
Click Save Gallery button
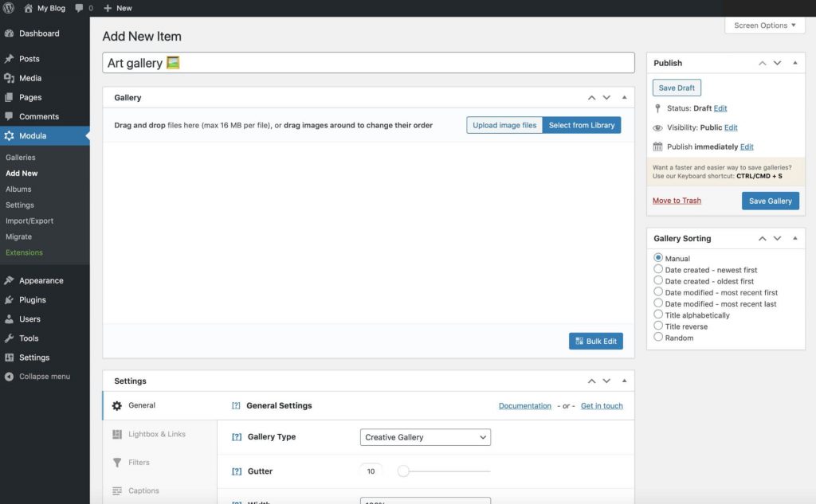771,201
